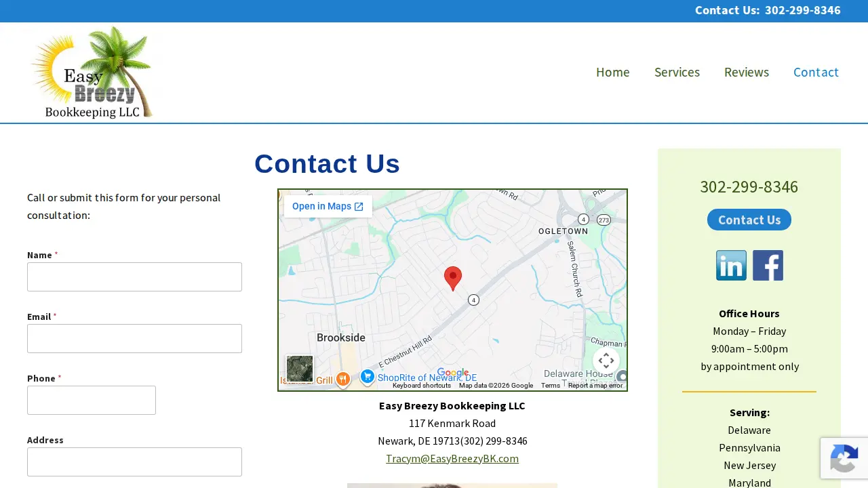Viewport: 868px width, 488px height.
Task: Call the phone number in top bar
Action: (803, 10)
